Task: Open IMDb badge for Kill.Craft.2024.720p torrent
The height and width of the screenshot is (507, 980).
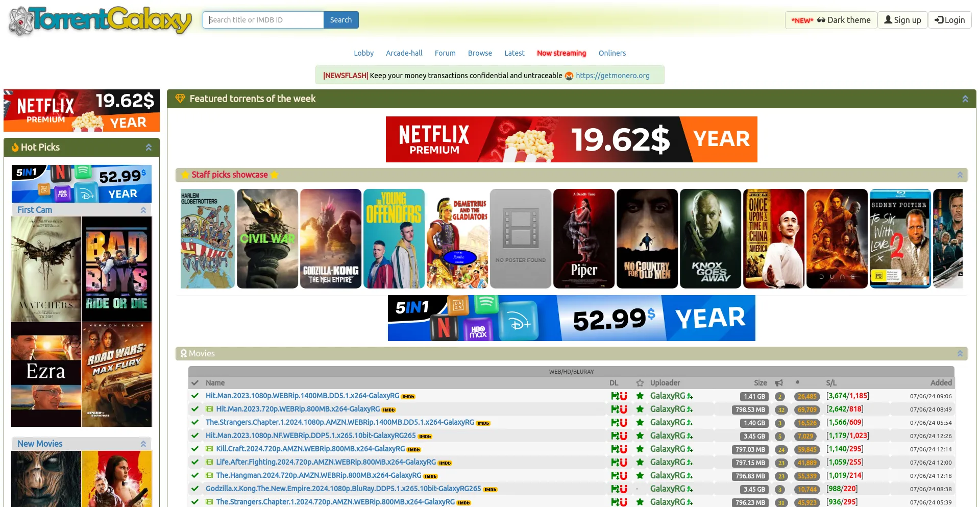Action: pyautogui.click(x=413, y=450)
